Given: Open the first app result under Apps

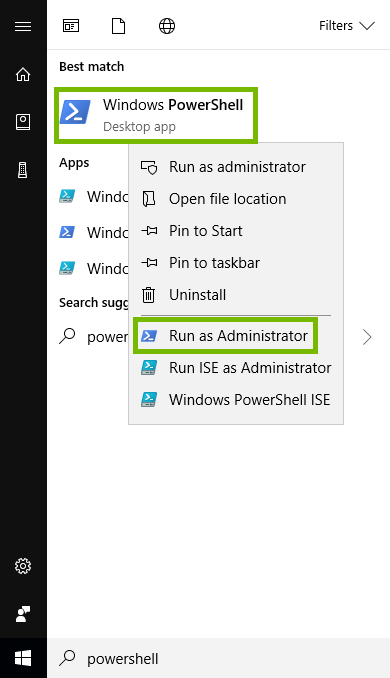Looking at the screenshot, I should 94,197.
